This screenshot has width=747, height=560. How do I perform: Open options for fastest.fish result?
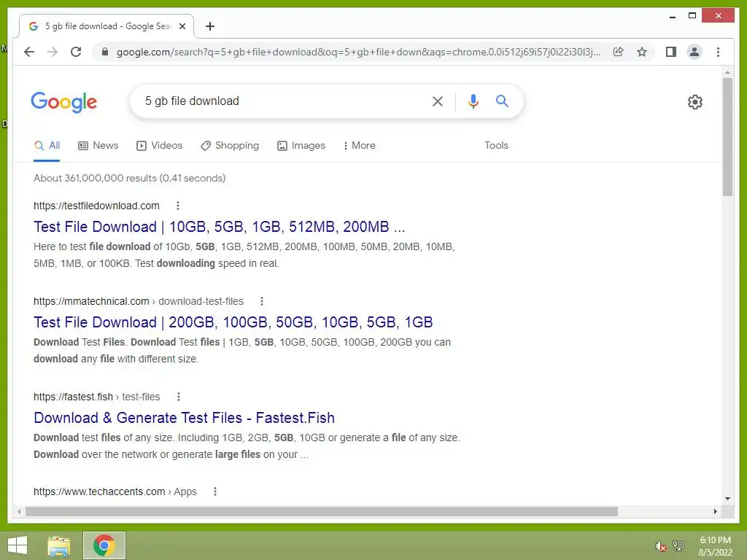tap(178, 397)
